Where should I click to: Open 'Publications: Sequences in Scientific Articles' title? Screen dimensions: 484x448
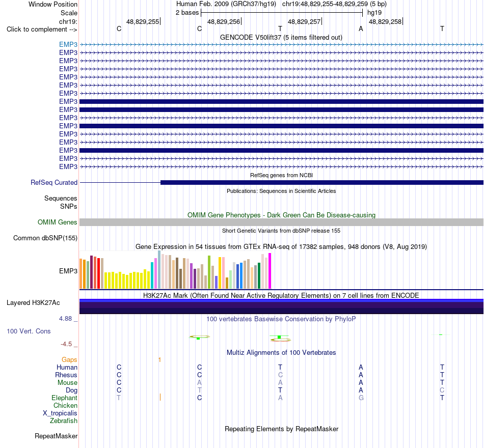click(281, 191)
